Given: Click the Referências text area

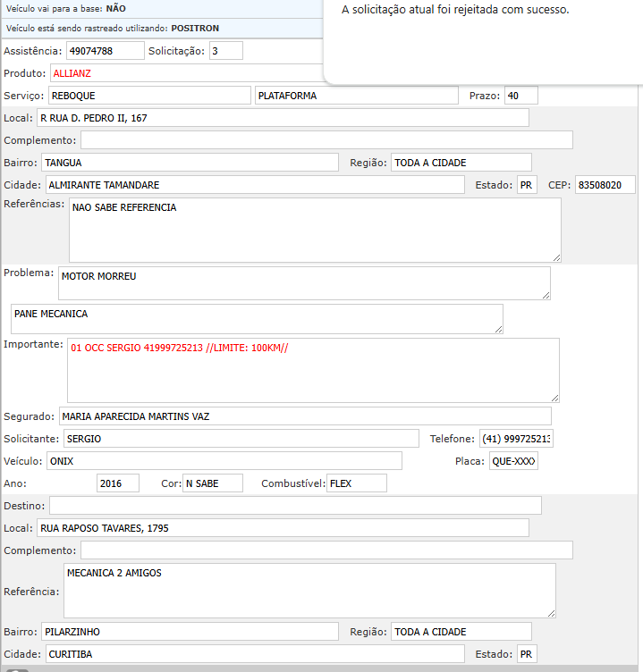Looking at the screenshot, I should (315, 230).
